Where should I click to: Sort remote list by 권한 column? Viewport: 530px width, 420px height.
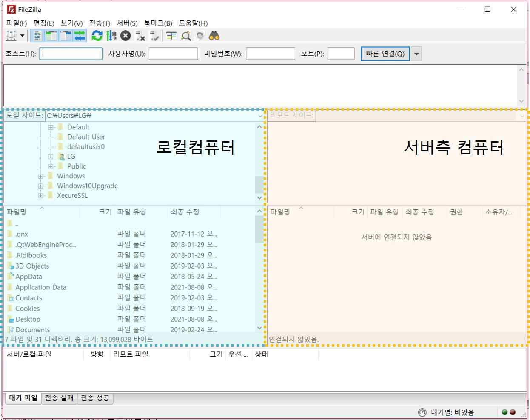464,212
